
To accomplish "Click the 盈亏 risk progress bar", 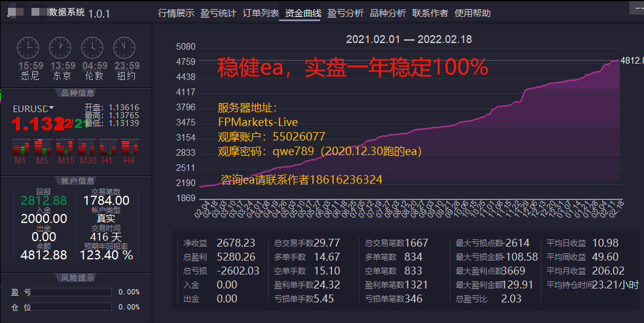I will click(72, 292).
